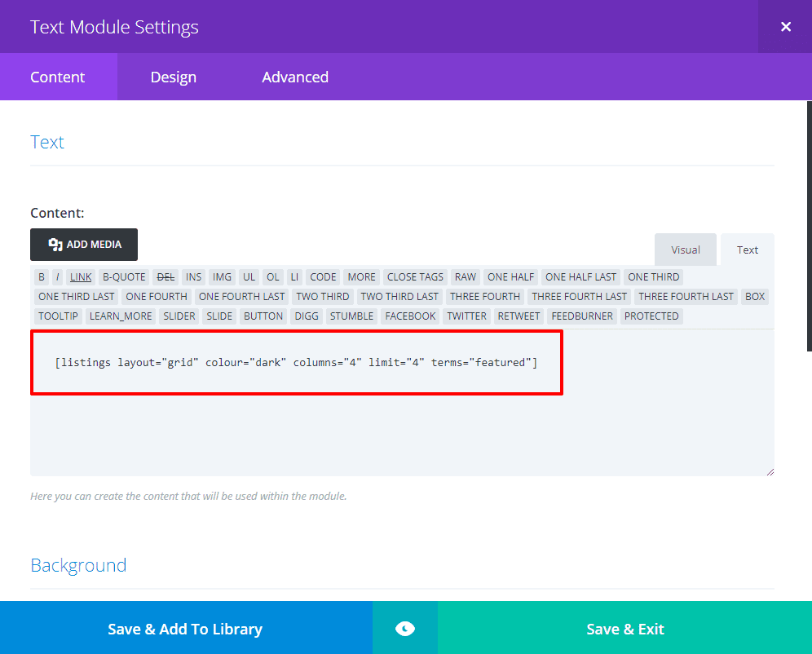812x654 pixels.
Task: Click the ADD MEDIA button with media icon
Action: [83, 245]
